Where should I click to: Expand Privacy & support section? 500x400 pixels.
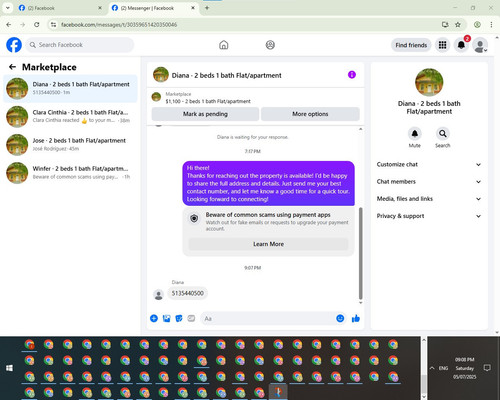(x=429, y=216)
